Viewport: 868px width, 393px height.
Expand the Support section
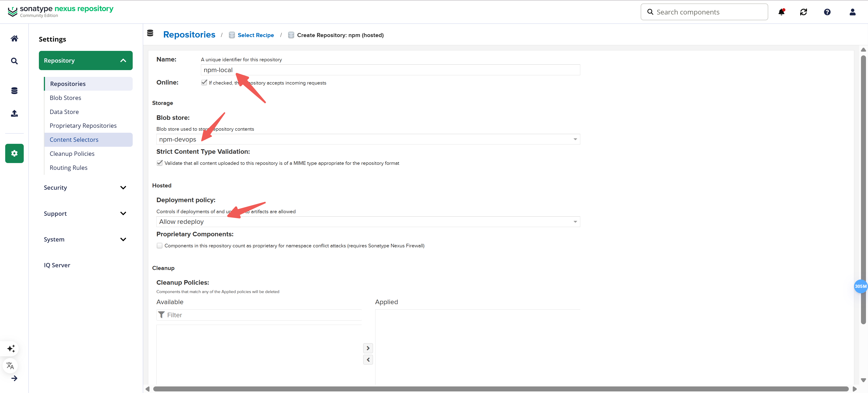(86, 214)
